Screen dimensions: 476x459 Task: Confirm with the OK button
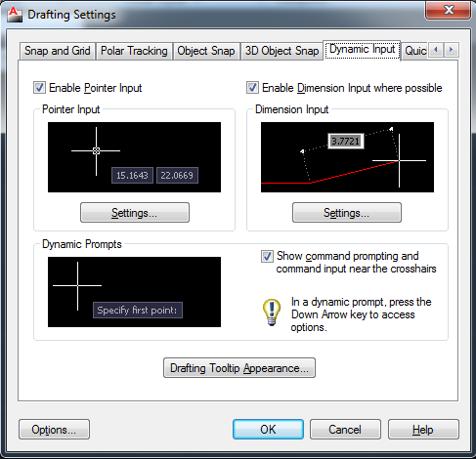click(268, 430)
